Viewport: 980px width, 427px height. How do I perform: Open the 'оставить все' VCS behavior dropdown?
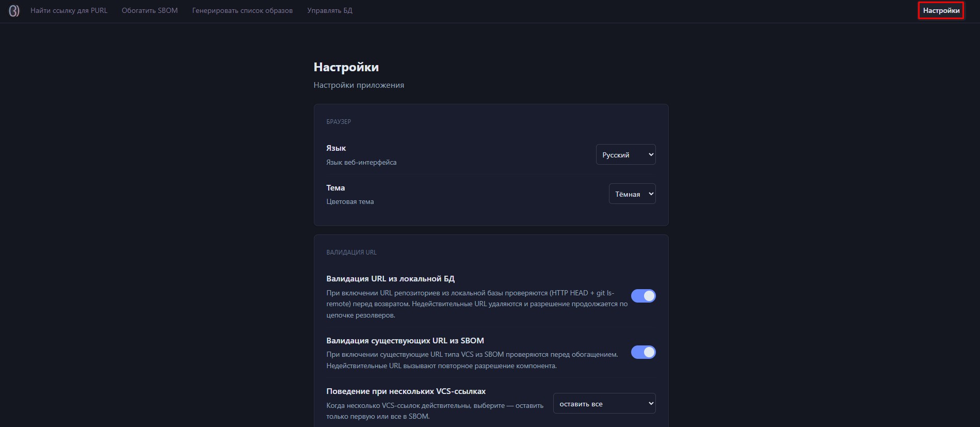(604, 403)
